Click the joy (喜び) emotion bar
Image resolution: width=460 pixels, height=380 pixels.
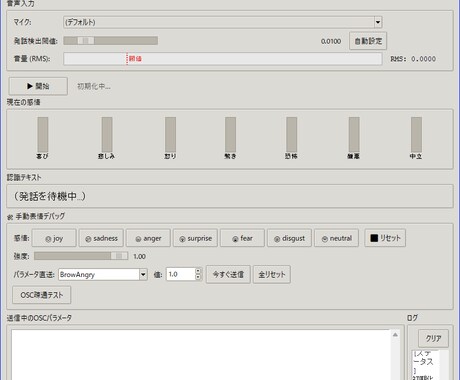click(x=43, y=134)
